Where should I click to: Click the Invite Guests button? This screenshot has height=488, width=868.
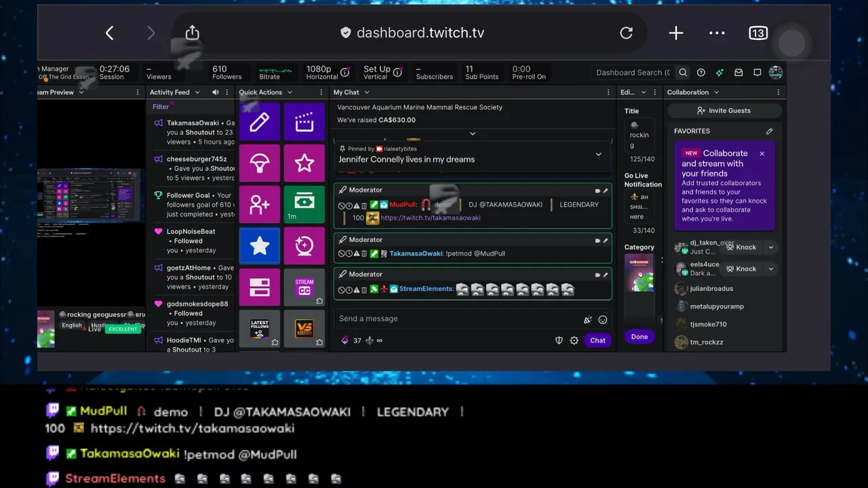pyautogui.click(x=724, y=110)
